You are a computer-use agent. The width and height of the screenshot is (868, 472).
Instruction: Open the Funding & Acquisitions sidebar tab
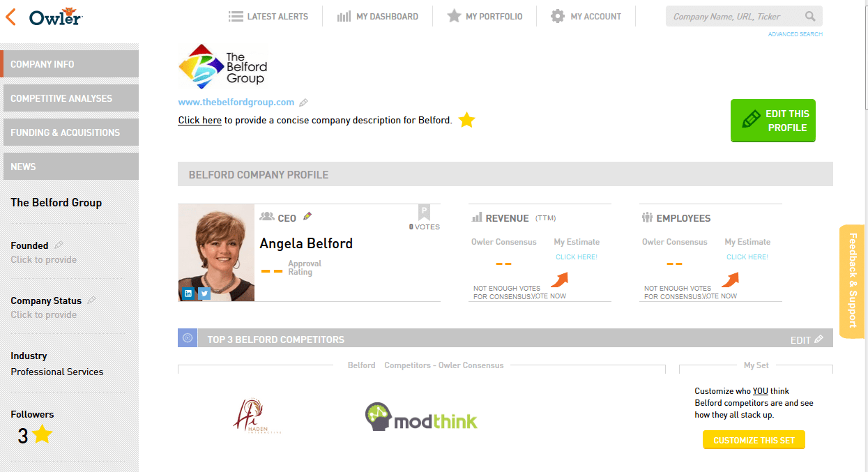70,132
